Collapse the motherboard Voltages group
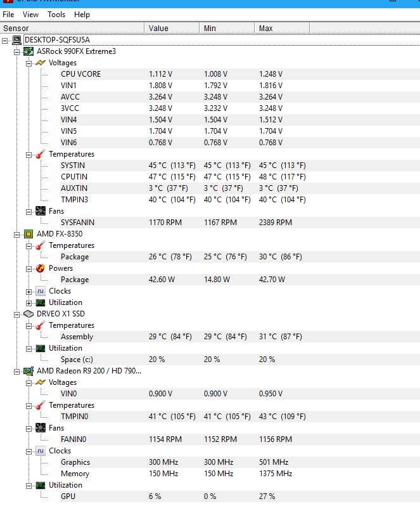420x532 pixels. pyautogui.click(x=29, y=63)
